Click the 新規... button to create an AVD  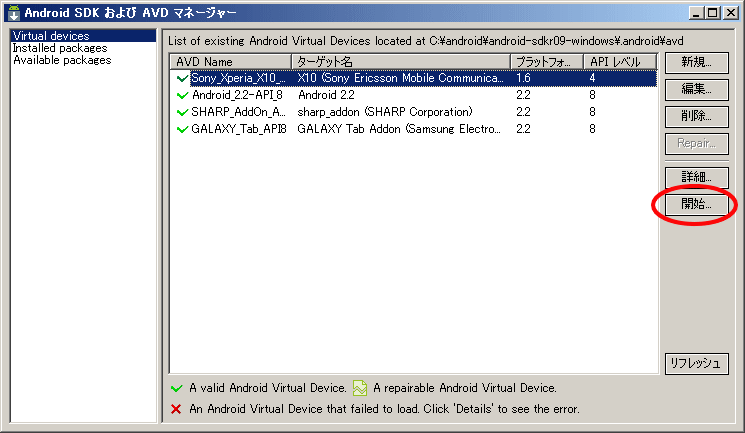[x=697, y=62]
